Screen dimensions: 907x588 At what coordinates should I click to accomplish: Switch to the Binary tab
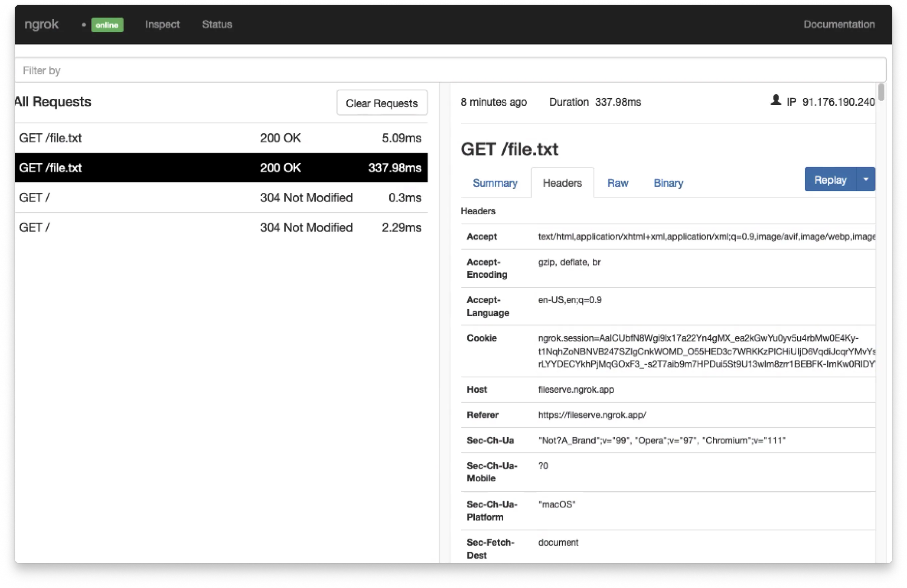[x=668, y=183]
